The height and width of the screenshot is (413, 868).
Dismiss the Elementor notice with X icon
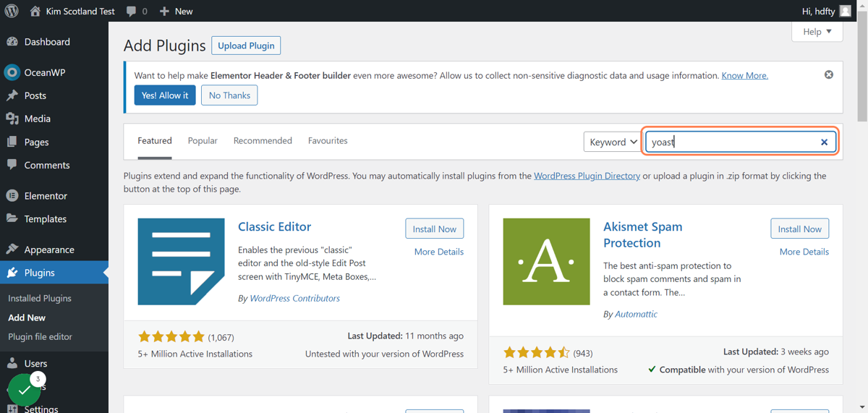tap(829, 74)
